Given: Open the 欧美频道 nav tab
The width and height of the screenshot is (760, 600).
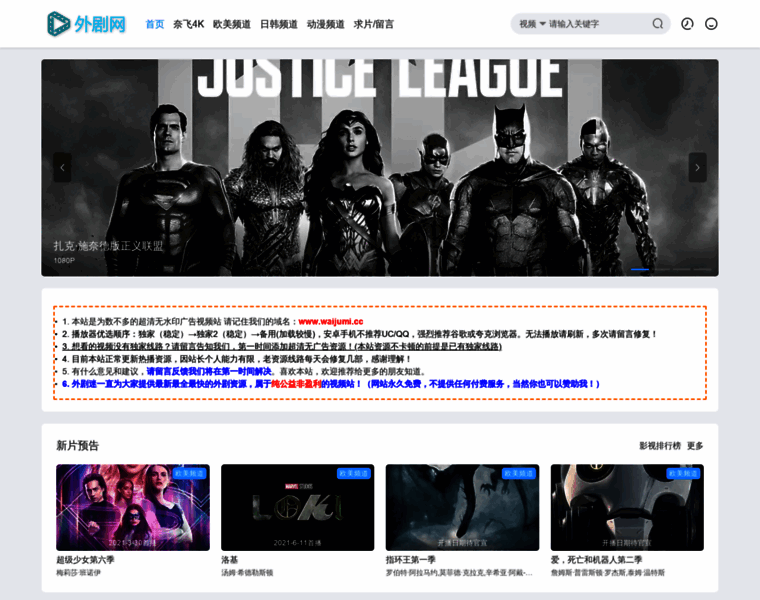Looking at the screenshot, I should (232, 24).
